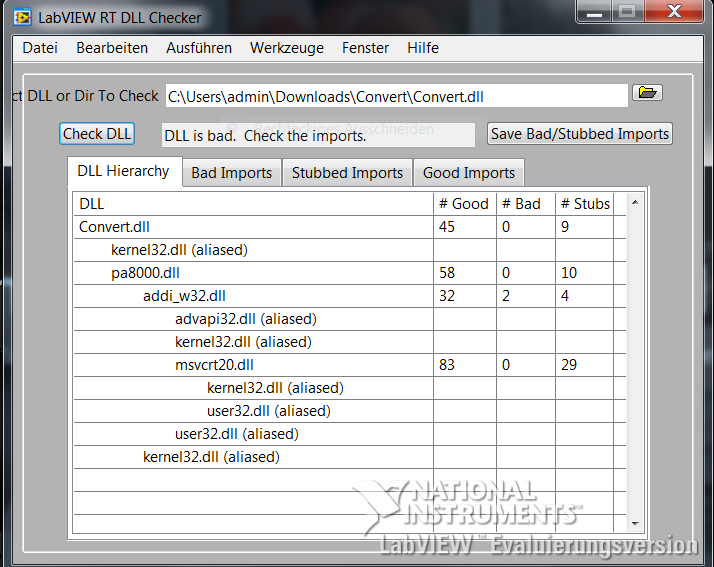Image resolution: width=714 pixels, height=567 pixels.
Task: Click the # Good column header
Action: [464, 204]
